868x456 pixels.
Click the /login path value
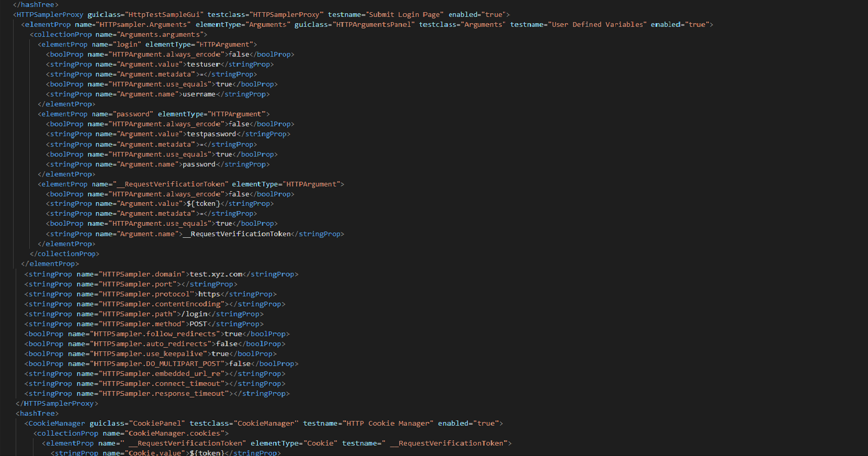pos(194,314)
